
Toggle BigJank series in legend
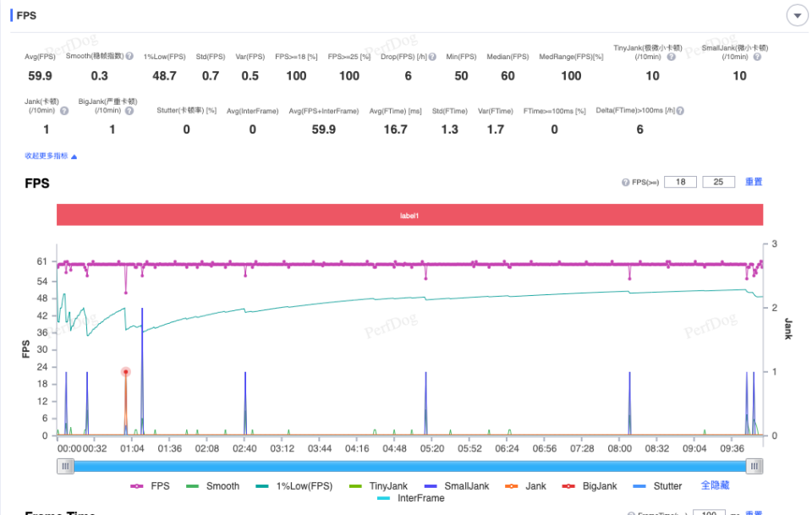click(590, 486)
